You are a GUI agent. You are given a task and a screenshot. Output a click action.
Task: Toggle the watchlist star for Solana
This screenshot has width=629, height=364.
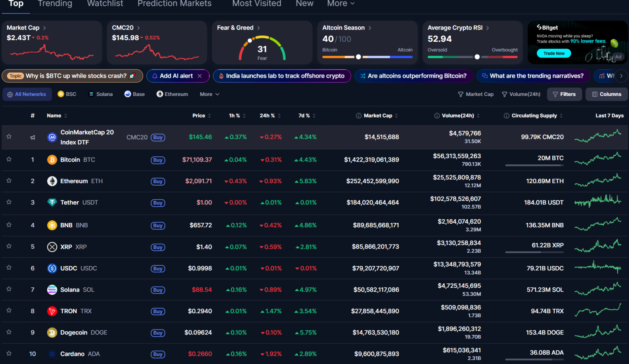(x=9, y=289)
